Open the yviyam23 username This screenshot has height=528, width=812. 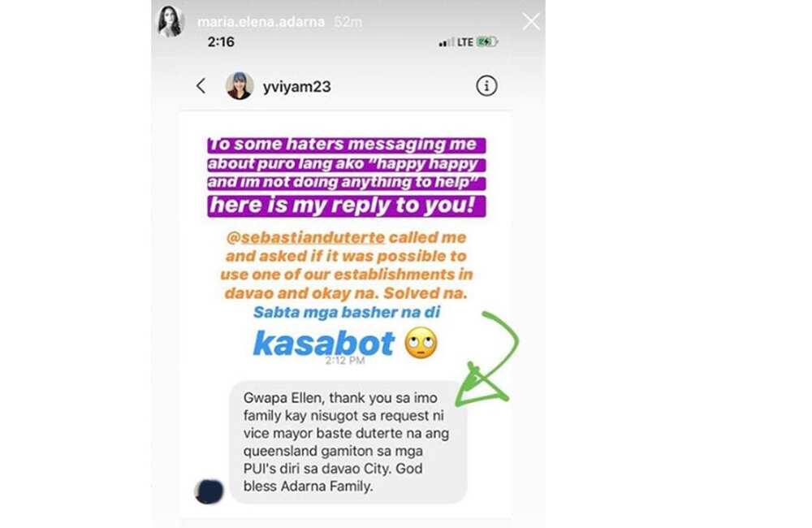[x=296, y=87]
